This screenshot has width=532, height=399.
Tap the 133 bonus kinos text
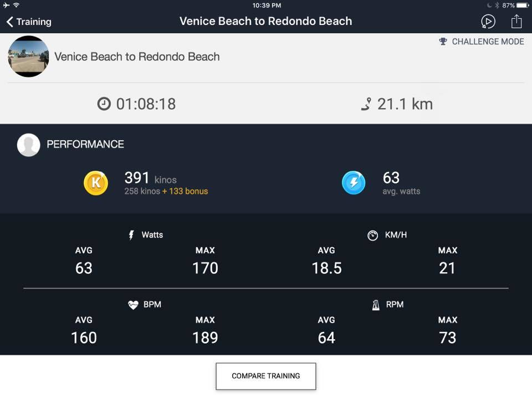point(185,191)
